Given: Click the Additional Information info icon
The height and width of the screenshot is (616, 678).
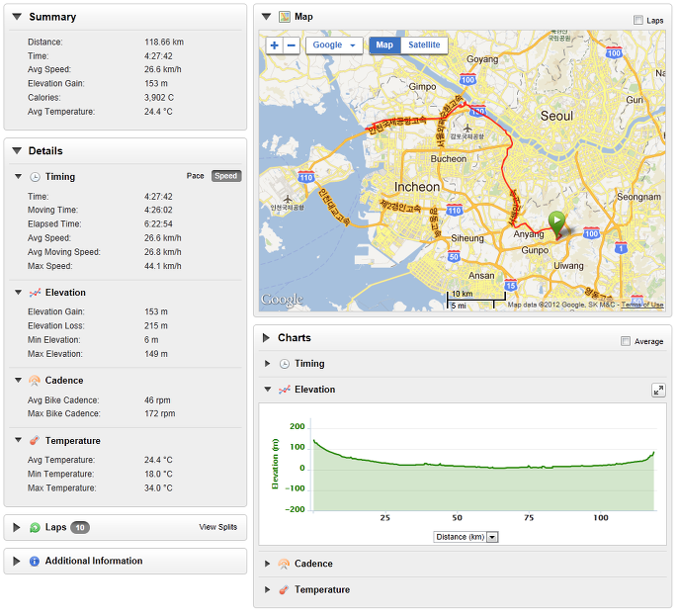Looking at the screenshot, I should [35, 562].
